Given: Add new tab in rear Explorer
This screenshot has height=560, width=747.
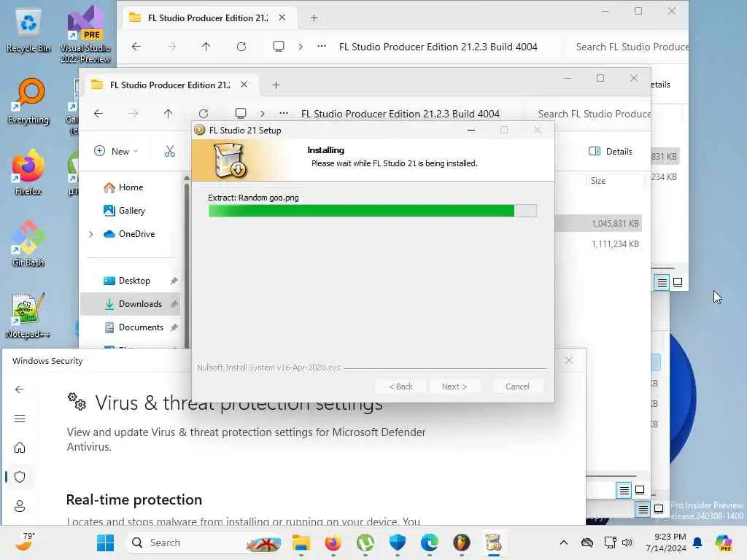Looking at the screenshot, I should point(314,18).
